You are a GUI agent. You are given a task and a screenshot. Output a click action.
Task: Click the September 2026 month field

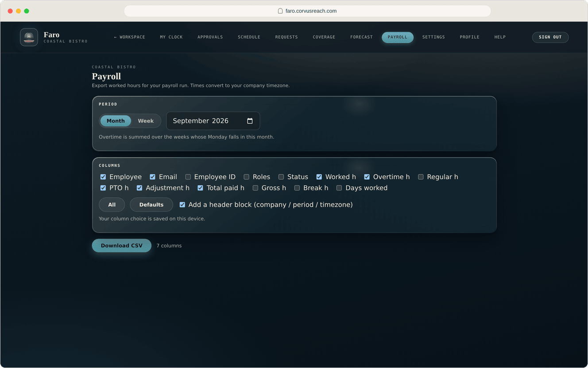213,121
